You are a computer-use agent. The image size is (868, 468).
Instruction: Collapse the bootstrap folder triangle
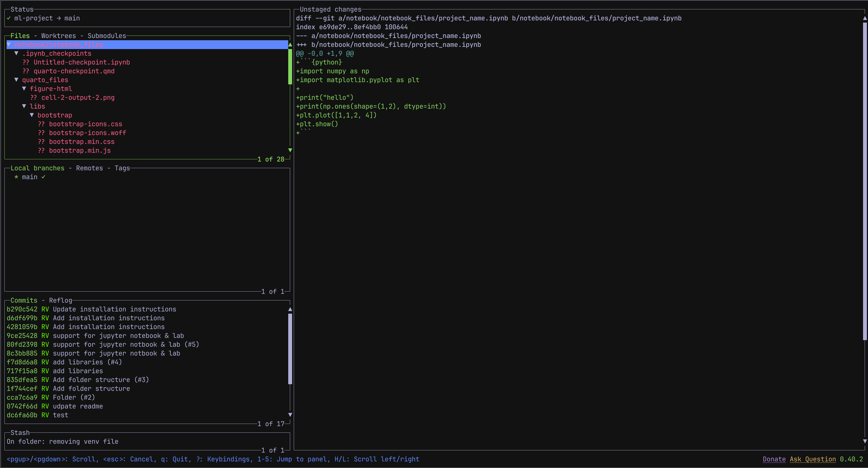(32, 115)
